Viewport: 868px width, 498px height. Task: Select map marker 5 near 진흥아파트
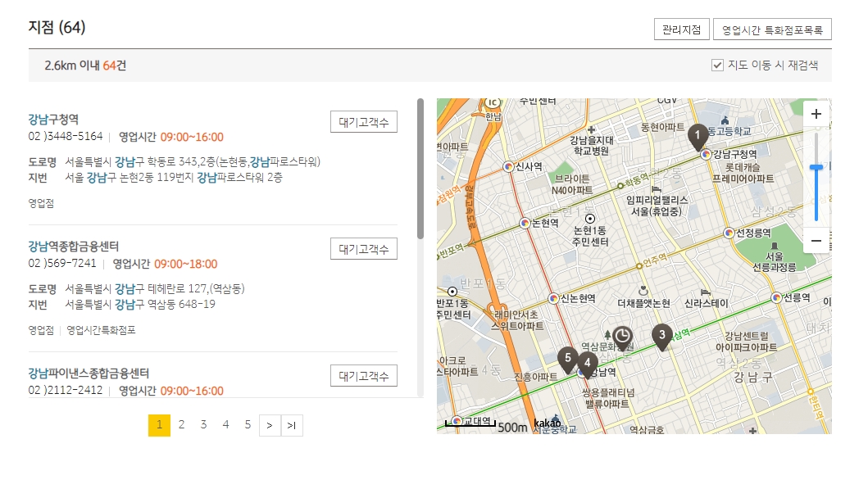pos(568,358)
